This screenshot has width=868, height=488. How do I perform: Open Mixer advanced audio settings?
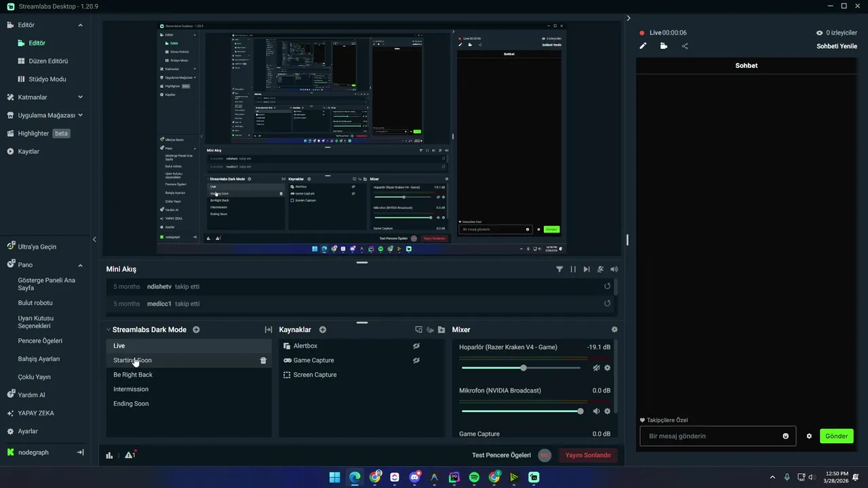pos(614,329)
